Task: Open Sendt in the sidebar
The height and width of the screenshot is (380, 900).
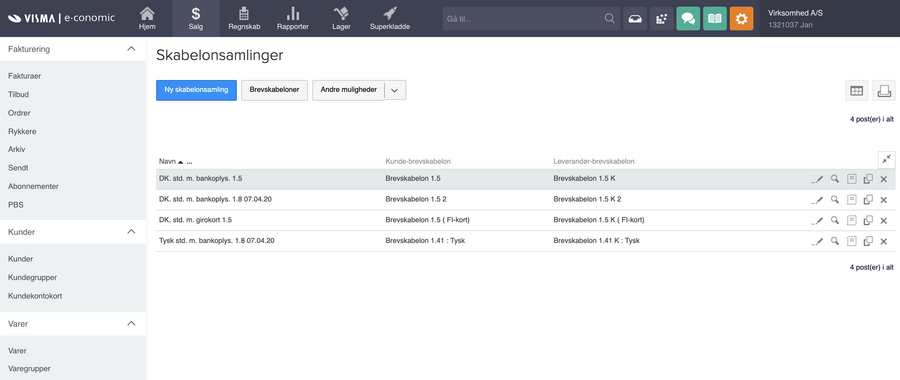Action: click(18, 168)
